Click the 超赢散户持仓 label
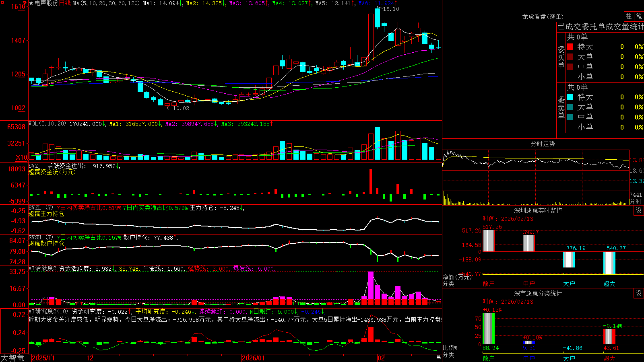The height and width of the screenshot is (362, 644). point(46,243)
